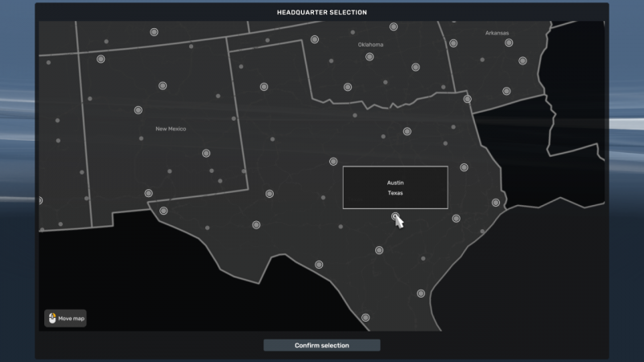The width and height of the screenshot is (644, 362).
Task: Click the Confirm selection button
Action: pyautogui.click(x=321, y=345)
